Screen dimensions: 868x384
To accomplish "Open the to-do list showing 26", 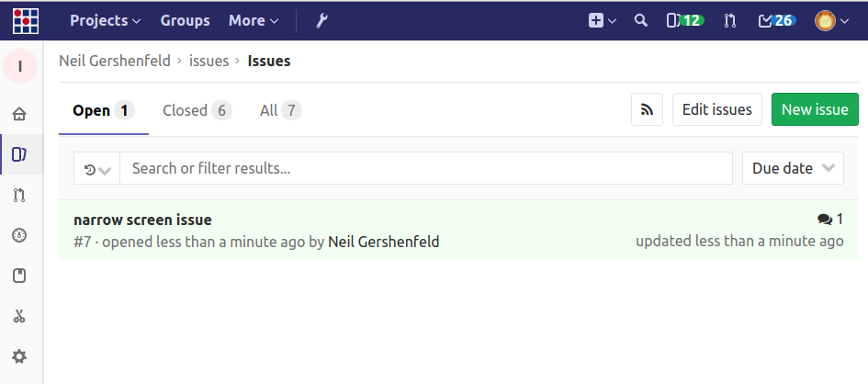I will pos(776,20).
